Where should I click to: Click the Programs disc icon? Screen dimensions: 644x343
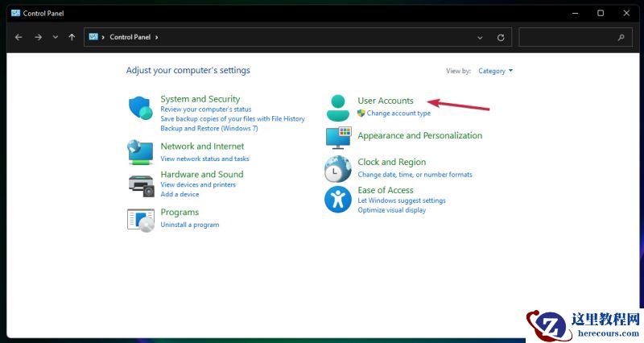tap(141, 220)
